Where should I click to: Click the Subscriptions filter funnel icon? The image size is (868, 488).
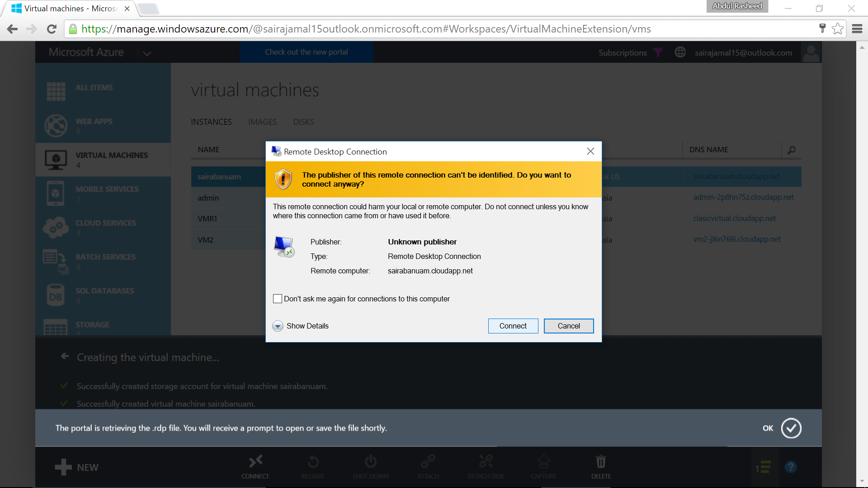pos(658,52)
